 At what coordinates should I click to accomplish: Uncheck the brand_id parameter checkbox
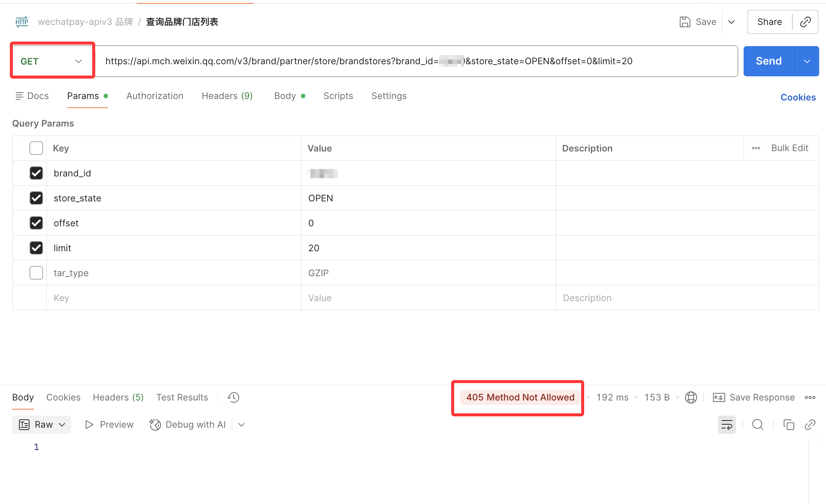(36, 173)
